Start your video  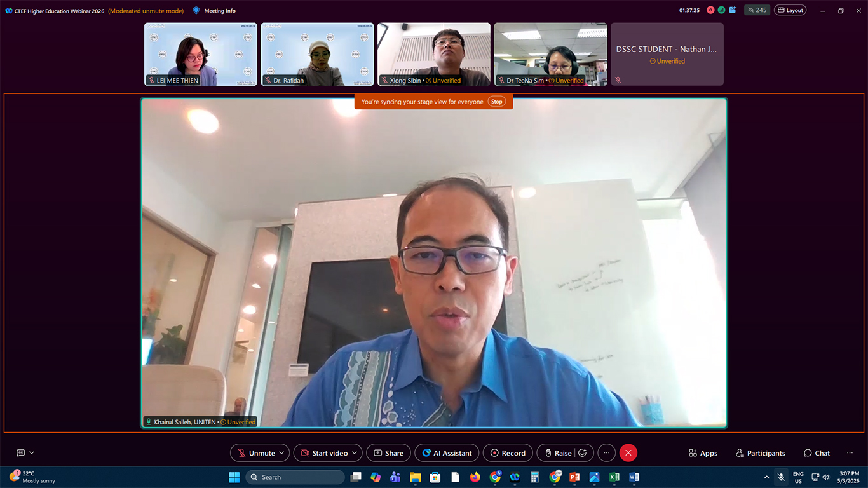(x=326, y=452)
